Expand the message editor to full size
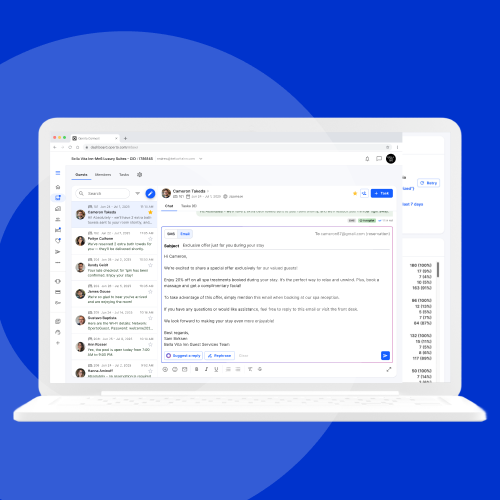 point(389,369)
